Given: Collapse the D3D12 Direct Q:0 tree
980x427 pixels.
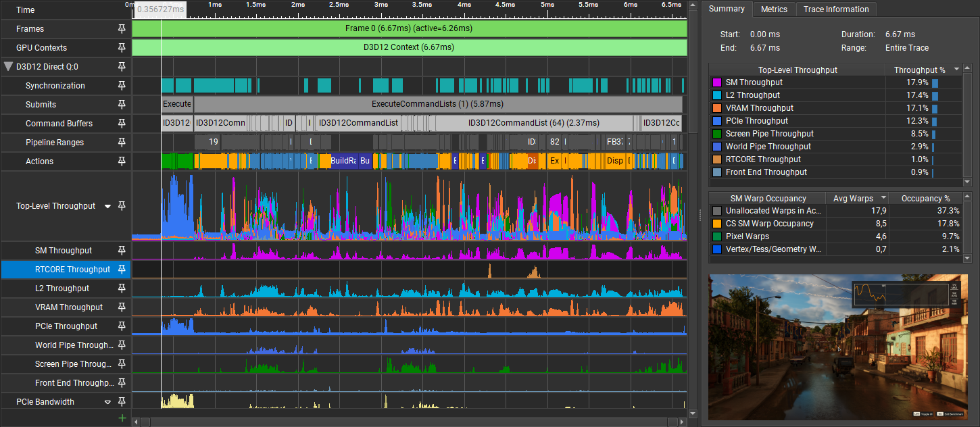Looking at the screenshot, I should point(8,67).
